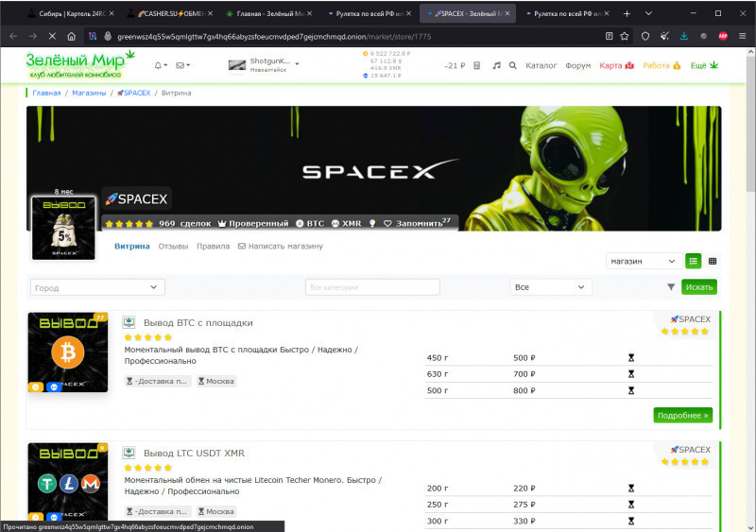This screenshot has height=532, width=756.
Task: Click the filter funnel icon
Action: [x=671, y=287]
